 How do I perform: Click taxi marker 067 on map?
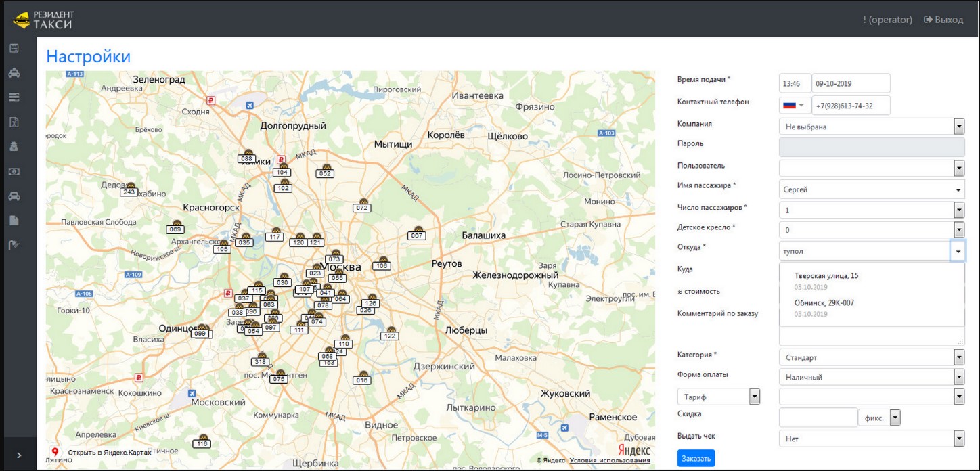[417, 235]
